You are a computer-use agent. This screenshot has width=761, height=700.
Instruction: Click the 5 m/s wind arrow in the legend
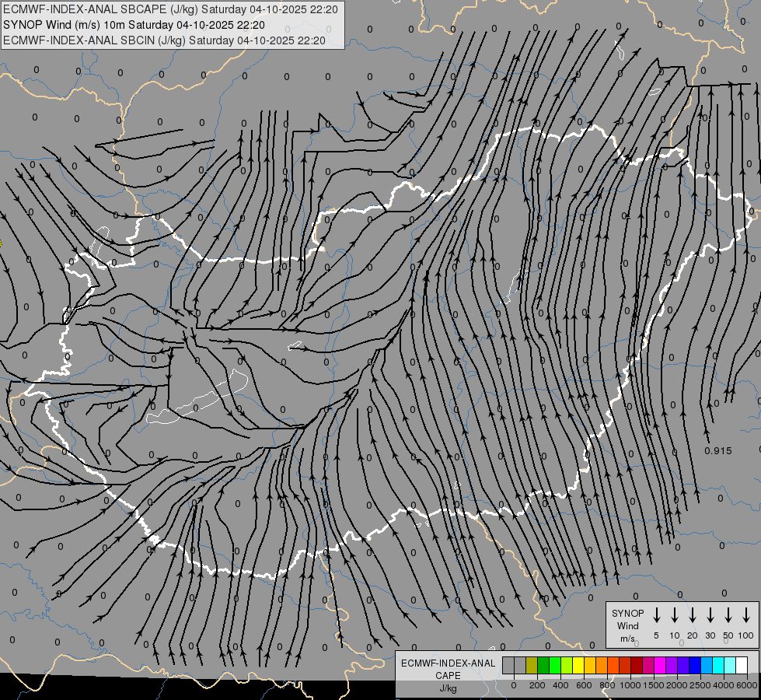click(656, 614)
